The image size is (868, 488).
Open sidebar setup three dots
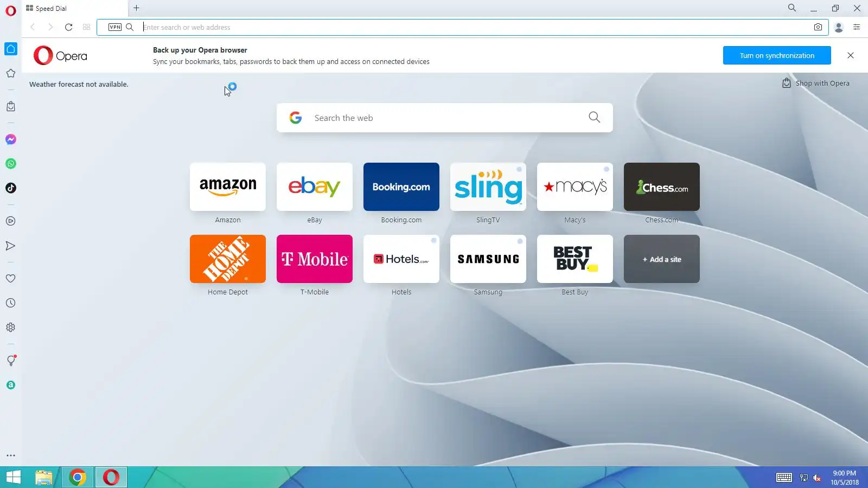(x=11, y=455)
